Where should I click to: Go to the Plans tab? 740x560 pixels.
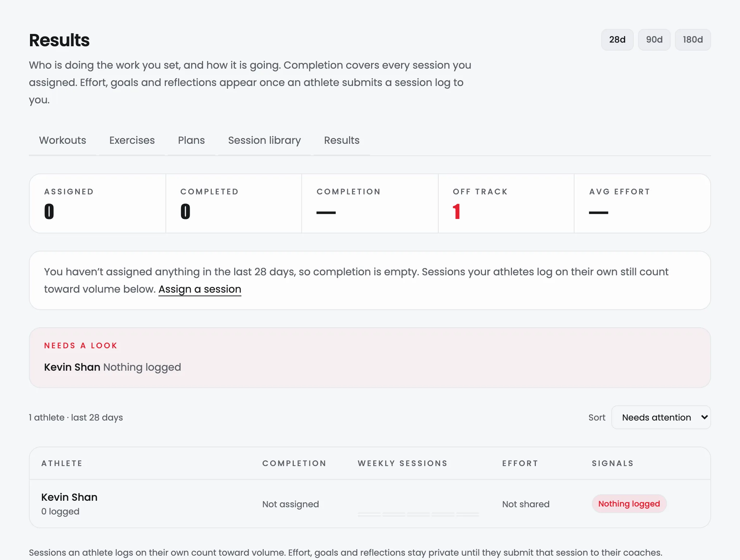click(191, 140)
